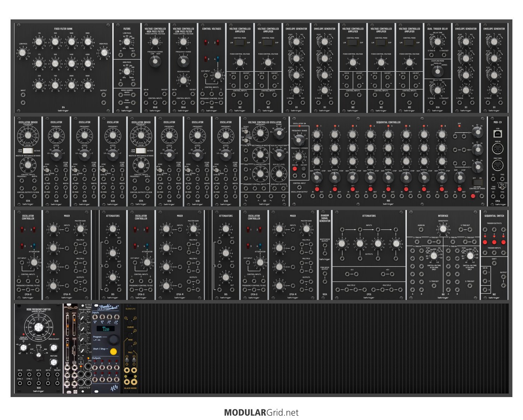The width and height of the screenshot is (523, 420).
Task: Click the Amount of Shift dial on Bode Frequency Shifter
Action: point(39,327)
